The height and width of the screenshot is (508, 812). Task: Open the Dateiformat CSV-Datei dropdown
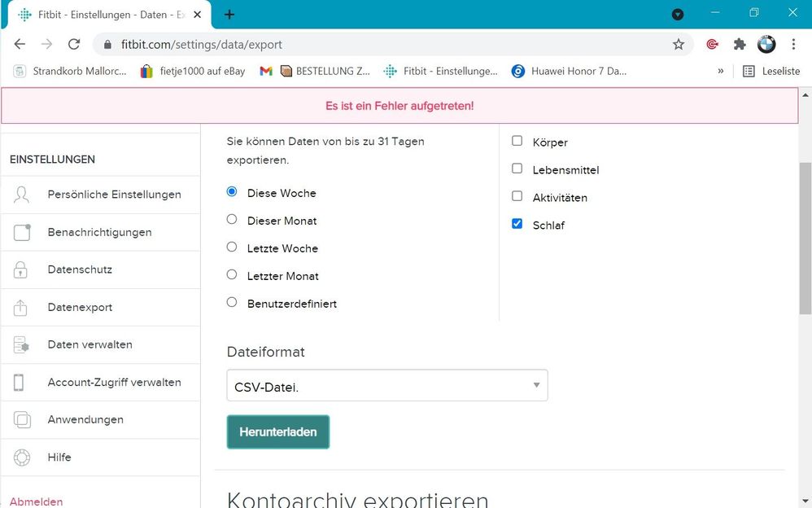pyautogui.click(x=387, y=385)
